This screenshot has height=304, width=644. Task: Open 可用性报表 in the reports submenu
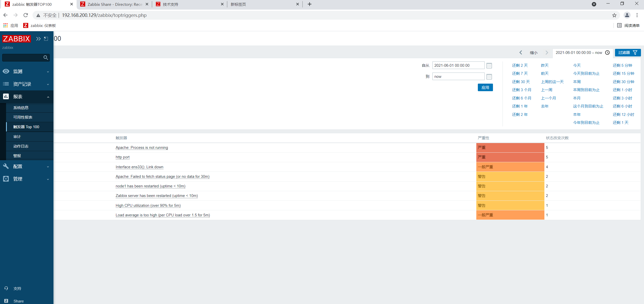click(x=23, y=117)
